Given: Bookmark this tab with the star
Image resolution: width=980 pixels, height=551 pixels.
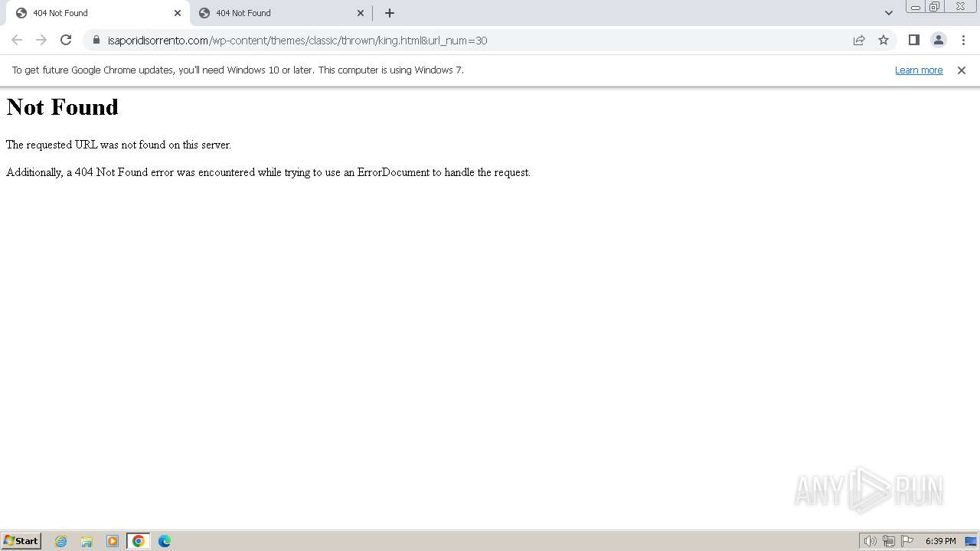Looking at the screenshot, I should (x=884, y=40).
